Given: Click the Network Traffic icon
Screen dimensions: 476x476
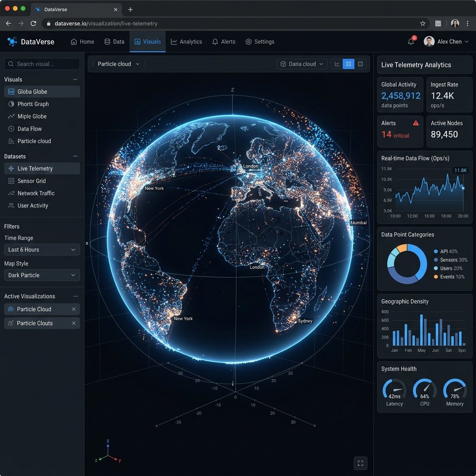Looking at the screenshot, I should click(11, 193).
